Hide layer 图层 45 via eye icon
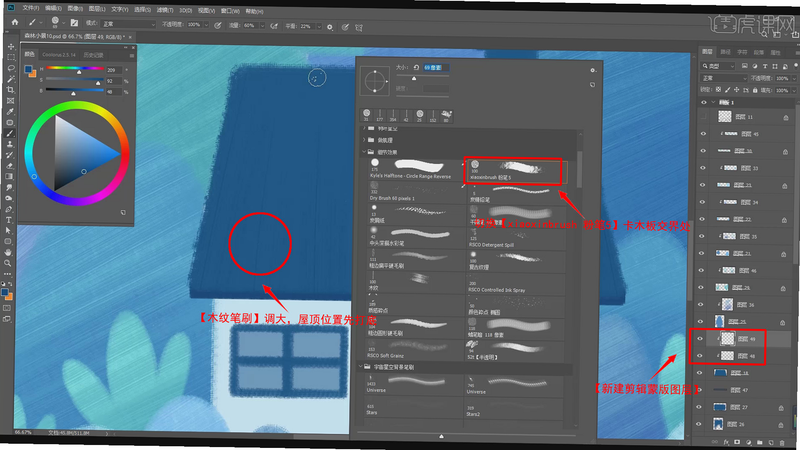800x450 pixels. [x=704, y=134]
